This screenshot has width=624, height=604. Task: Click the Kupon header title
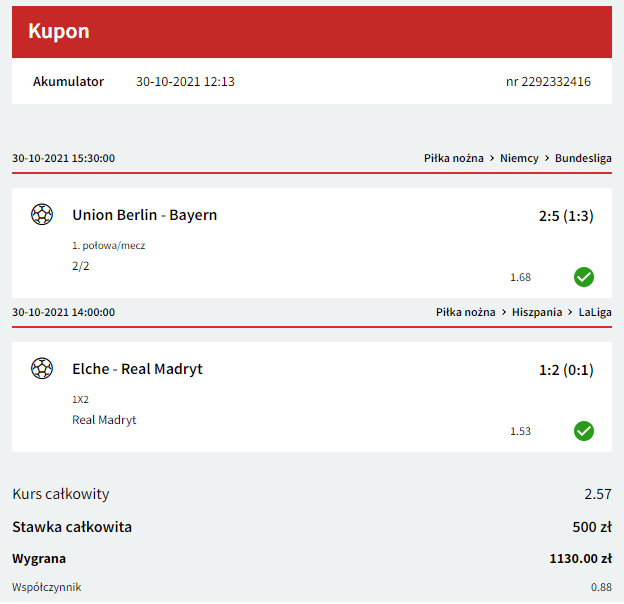coord(59,31)
